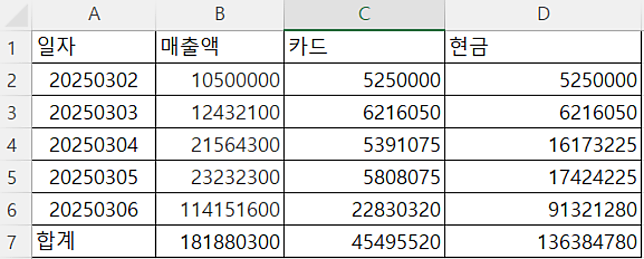Click sales cell 23232300
Viewport: 644px width, 259px height.
click(x=219, y=176)
